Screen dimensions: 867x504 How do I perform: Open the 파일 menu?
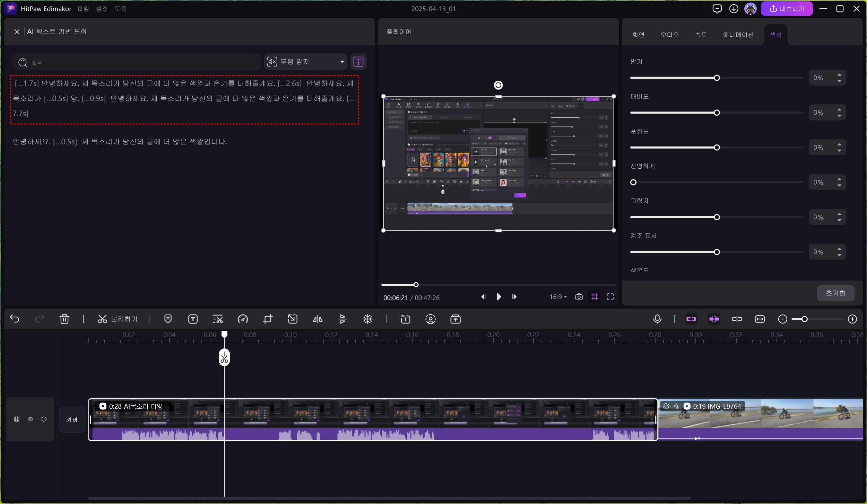83,9
